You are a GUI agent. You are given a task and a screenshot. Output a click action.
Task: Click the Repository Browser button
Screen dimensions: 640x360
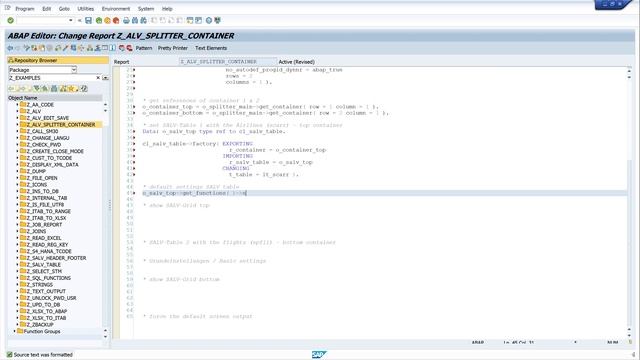(58, 60)
